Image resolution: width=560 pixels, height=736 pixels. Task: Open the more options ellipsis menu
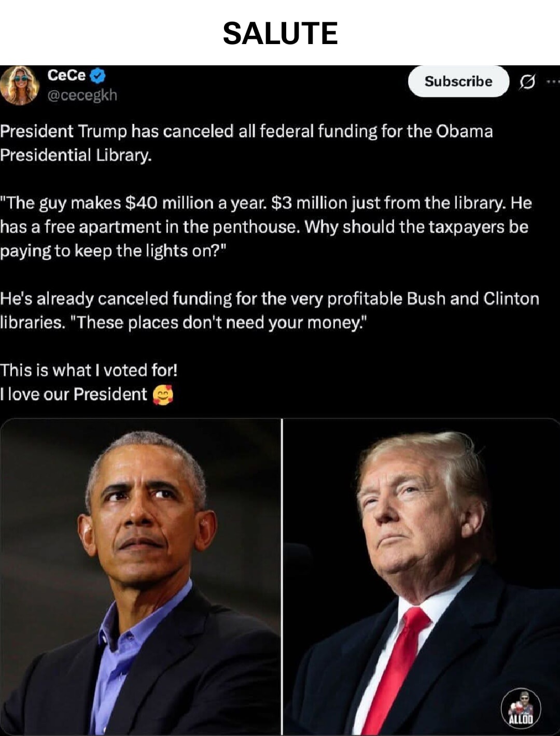coord(553,81)
